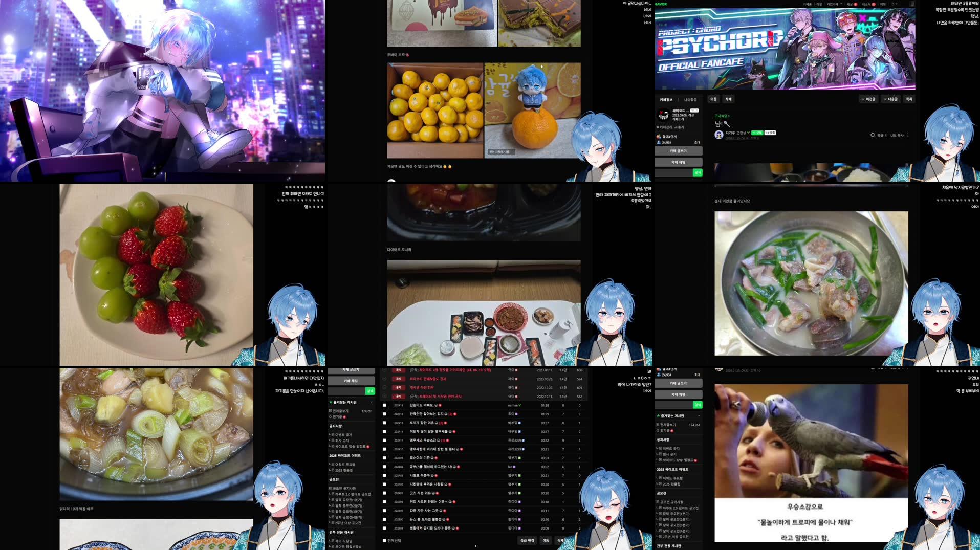This screenshot has width=980, height=550.
Task: Switch to the 나의활동 tab
Action: pyautogui.click(x=690, y=100)
